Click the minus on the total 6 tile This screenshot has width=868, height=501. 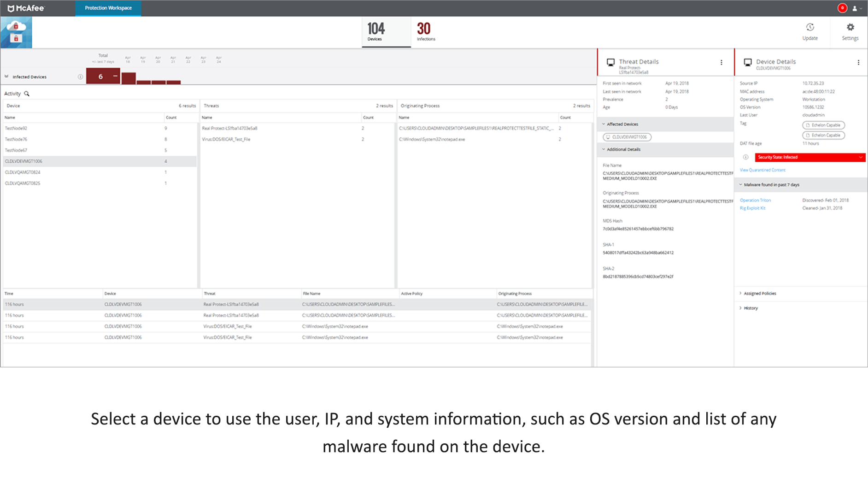pyautogui.click(x=115, y=76)
